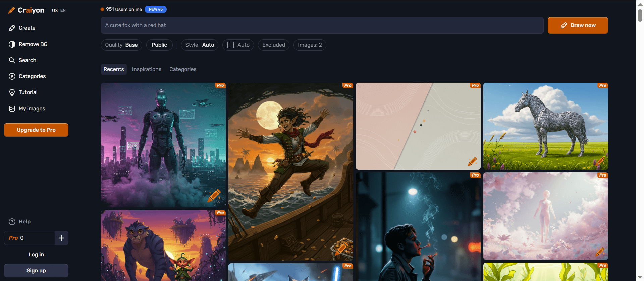Open the Quality Base dropdown

click(121, 45)
